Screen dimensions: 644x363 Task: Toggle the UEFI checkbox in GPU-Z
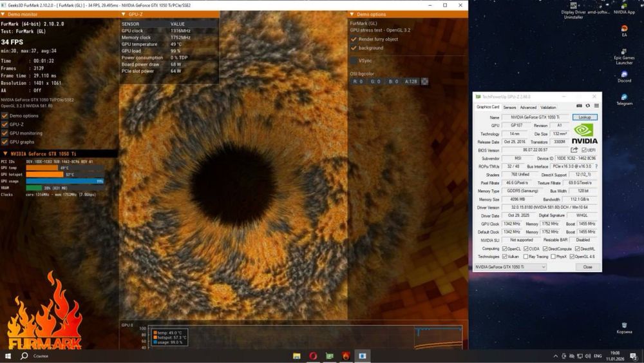click(x=584, y=150)
